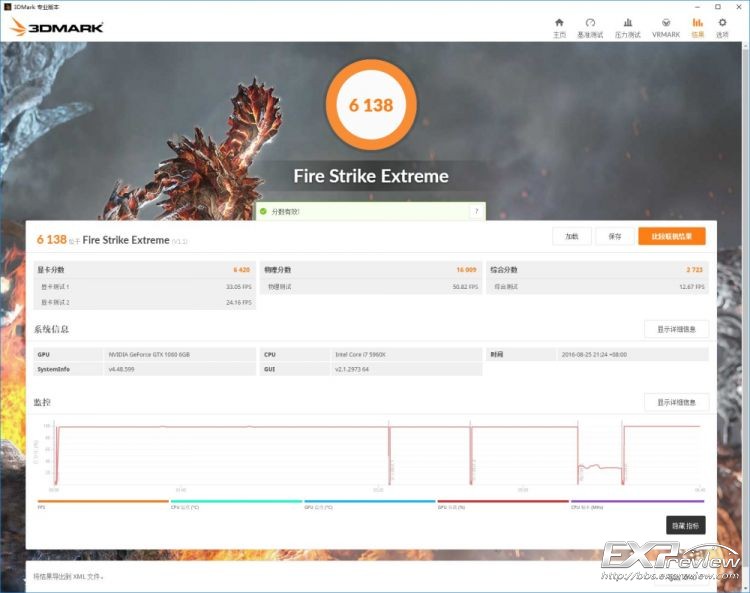Image resolution: width=750 pixels, height=593 pixels.
Task: Minimize the 3DMark window
Action: [698, 7]
